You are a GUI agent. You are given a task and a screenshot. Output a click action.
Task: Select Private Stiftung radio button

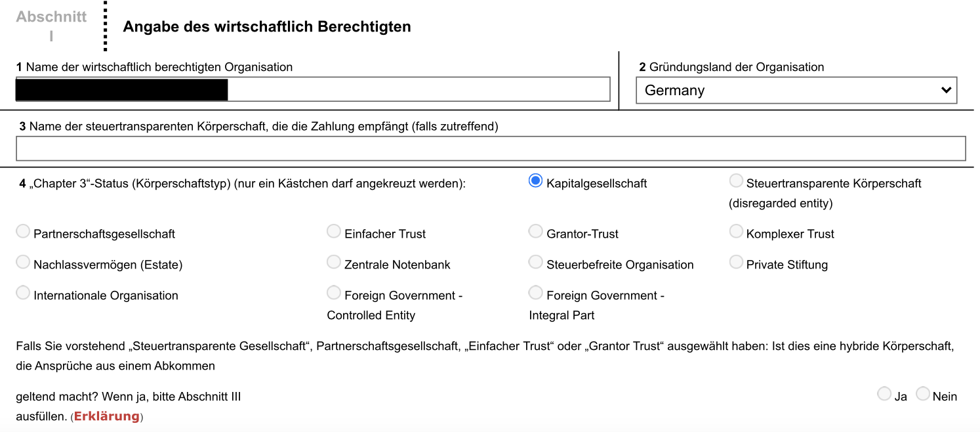pyautogui.click(x=736, y=262)
